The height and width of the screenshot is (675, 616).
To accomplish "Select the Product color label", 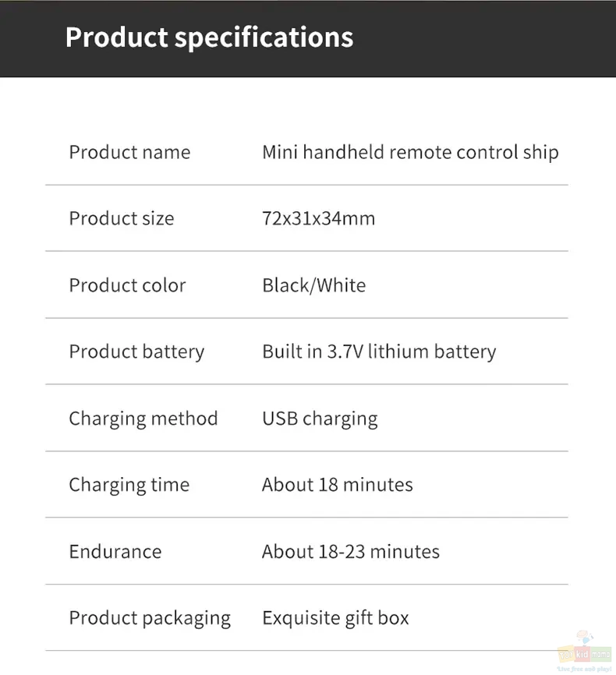I will 128,285.
